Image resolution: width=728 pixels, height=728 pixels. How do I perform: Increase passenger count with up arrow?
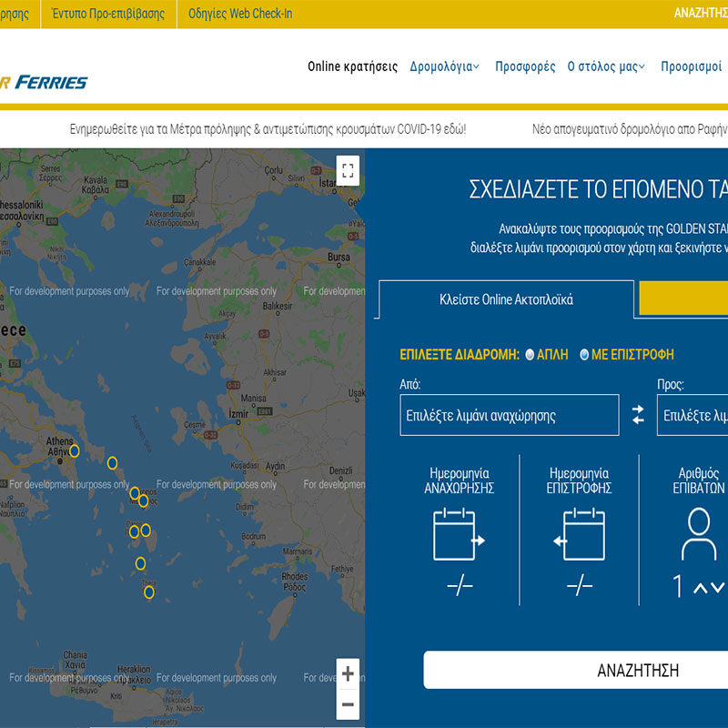(x=701, y=589)
